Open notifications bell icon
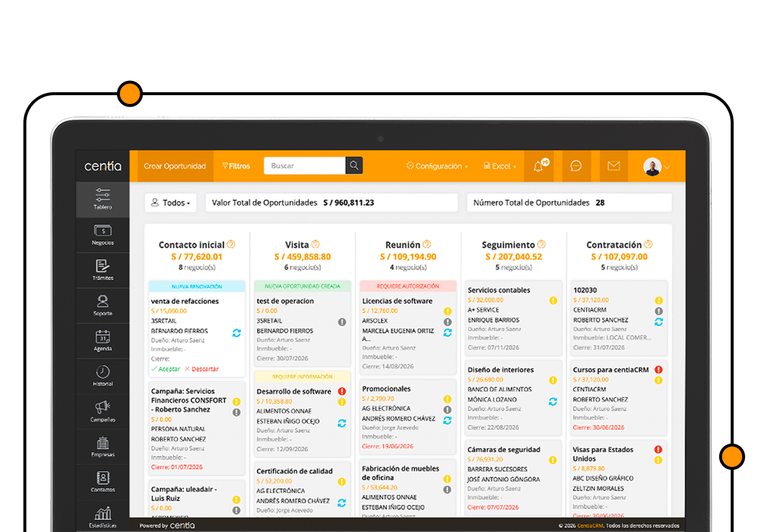 pos(539,166)
